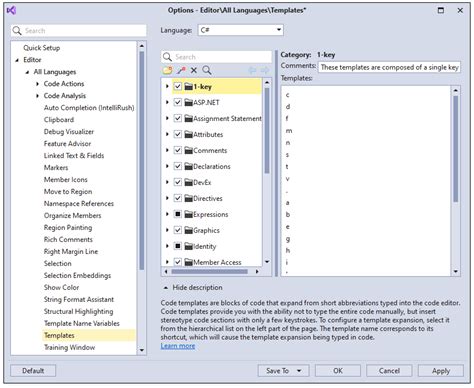Click the new category folder icon
Image resolution: width=474 pixels, height=388 pixels.
pyautogui.click(x=167, y=70)
